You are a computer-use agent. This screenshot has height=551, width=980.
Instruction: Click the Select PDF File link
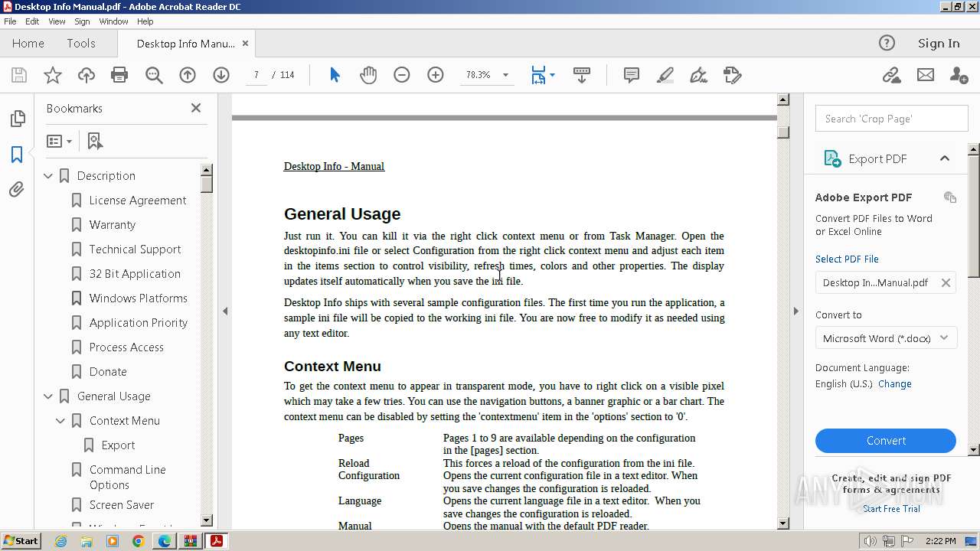tap(847, 259)
